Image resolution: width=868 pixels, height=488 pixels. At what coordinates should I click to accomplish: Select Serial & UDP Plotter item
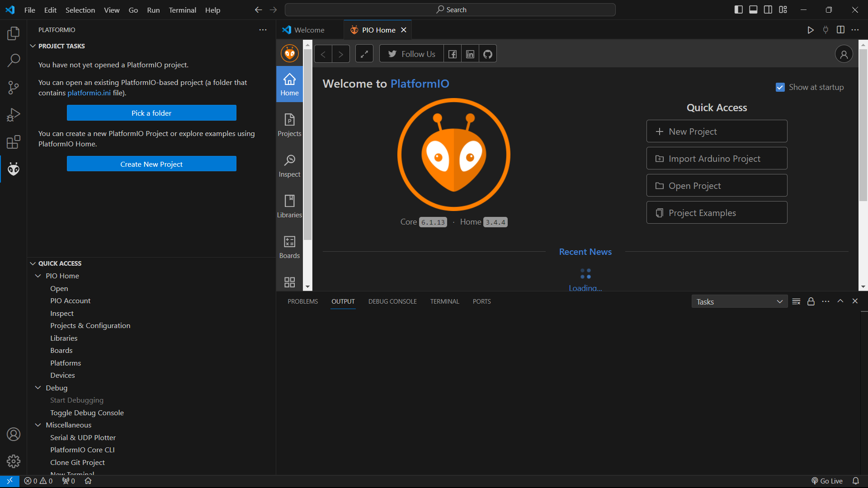coord(83,437)
